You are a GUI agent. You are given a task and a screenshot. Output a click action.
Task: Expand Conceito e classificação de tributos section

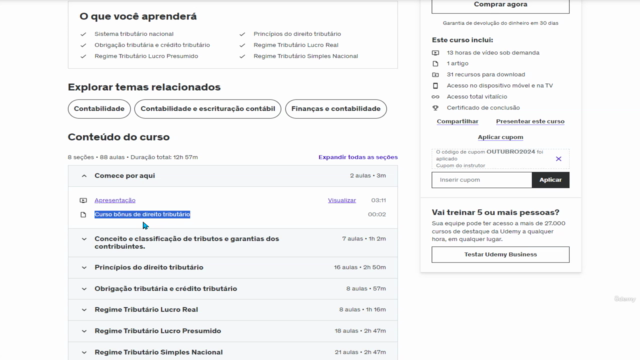[x=233, y=242]
